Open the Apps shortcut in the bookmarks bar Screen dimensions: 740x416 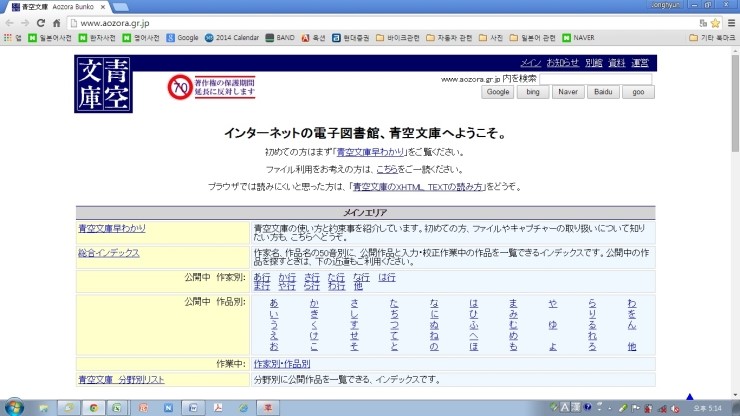tap(12, 38)
